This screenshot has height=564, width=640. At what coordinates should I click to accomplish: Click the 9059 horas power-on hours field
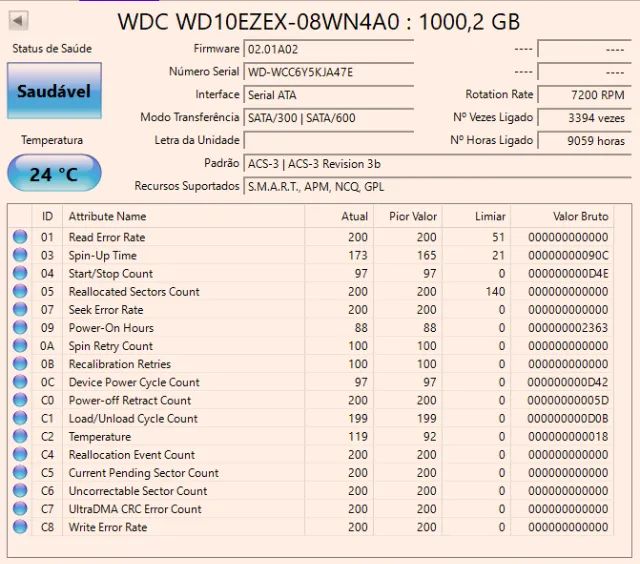pos(584,140)
